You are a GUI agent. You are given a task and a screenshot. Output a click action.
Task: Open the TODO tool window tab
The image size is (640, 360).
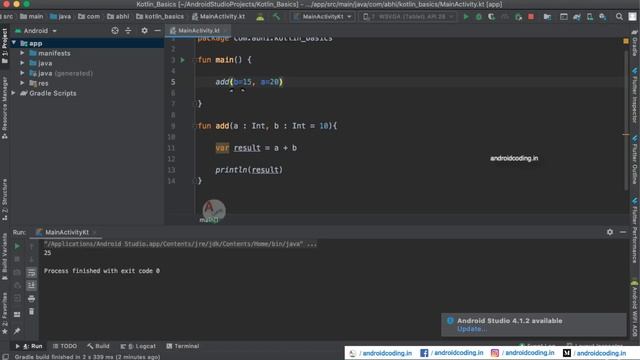tap(65, 346)
